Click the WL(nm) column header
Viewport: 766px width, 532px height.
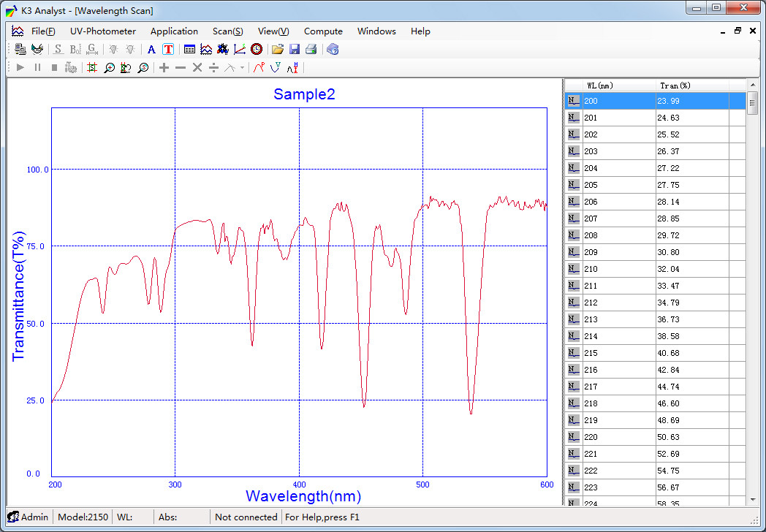600,85
